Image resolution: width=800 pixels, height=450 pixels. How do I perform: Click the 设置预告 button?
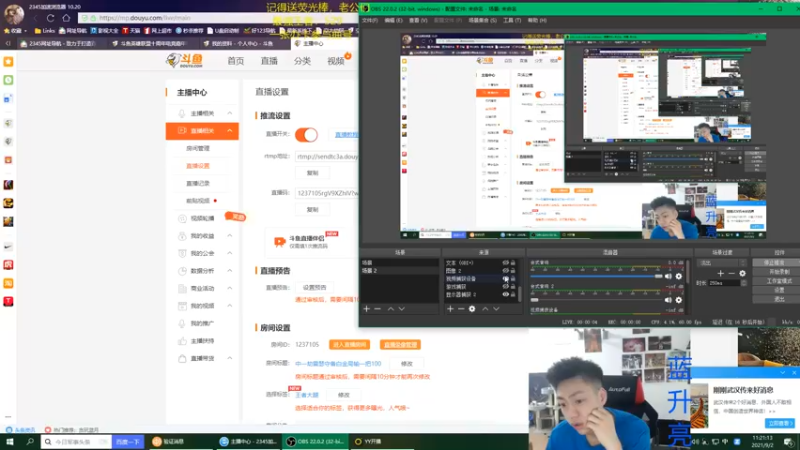point(314,288)
